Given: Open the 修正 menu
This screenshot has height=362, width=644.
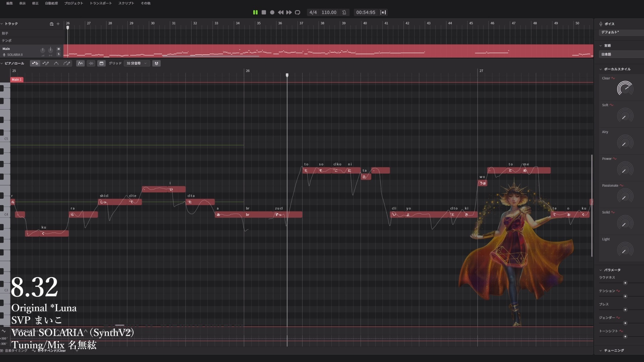Looking at the screenshot, I should 35,3.
